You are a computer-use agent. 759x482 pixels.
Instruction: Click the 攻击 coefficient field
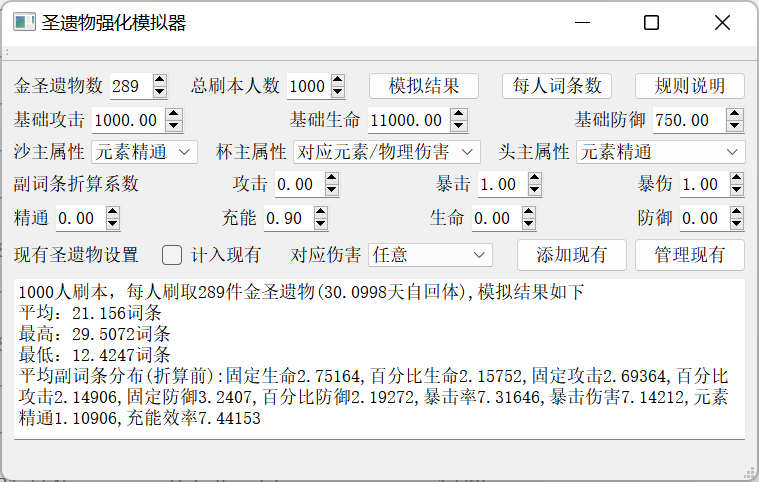300,184
